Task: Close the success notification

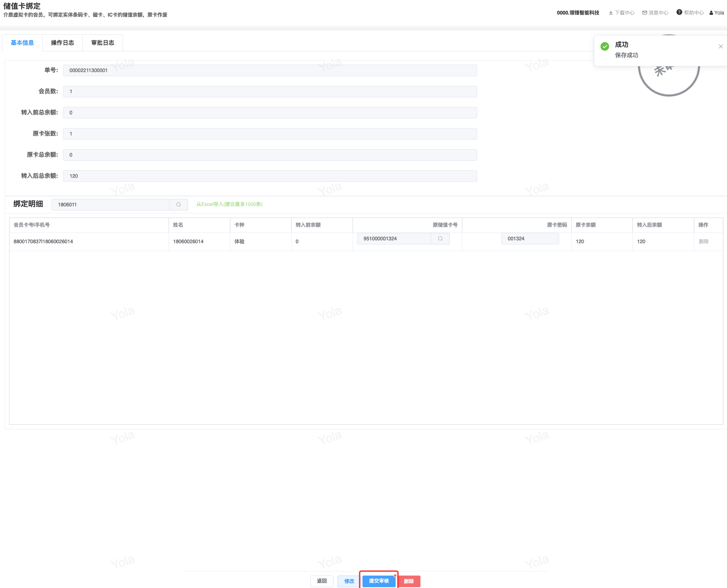Action: (x=721, y=46)
